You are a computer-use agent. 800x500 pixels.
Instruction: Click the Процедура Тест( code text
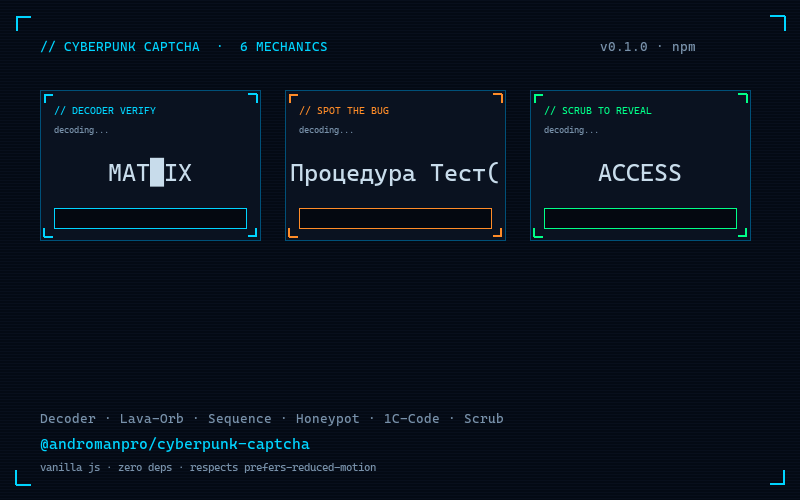(x=394, y=173)
